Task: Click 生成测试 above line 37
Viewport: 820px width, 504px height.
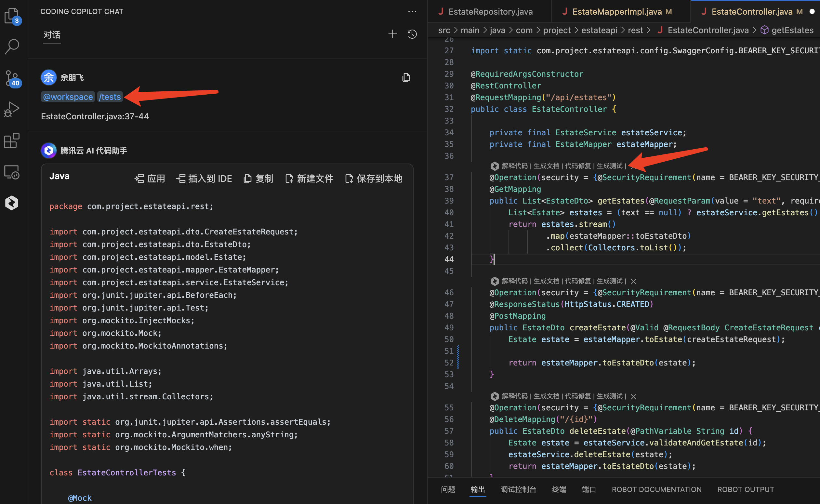Action: (609, 166)
